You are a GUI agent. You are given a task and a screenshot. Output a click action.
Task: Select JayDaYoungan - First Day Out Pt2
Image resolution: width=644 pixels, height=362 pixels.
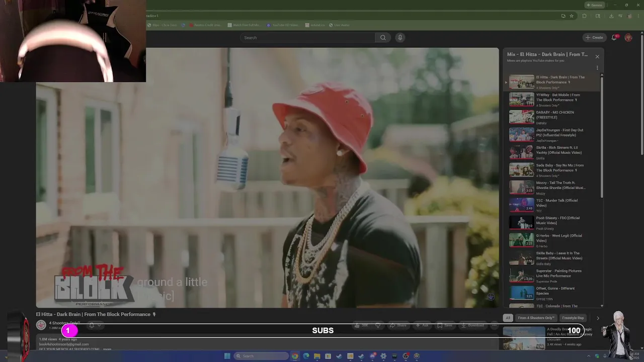[552, 134]
